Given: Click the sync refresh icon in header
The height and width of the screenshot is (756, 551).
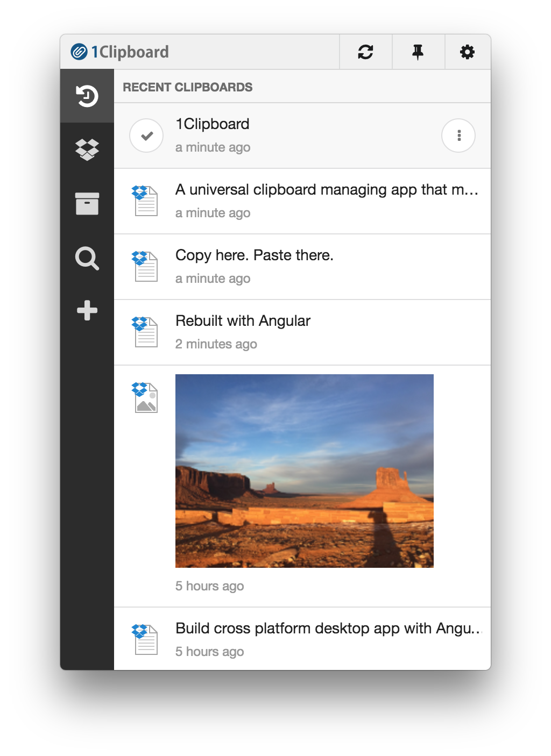Looking at the screenshot, I should coord(365,52).
